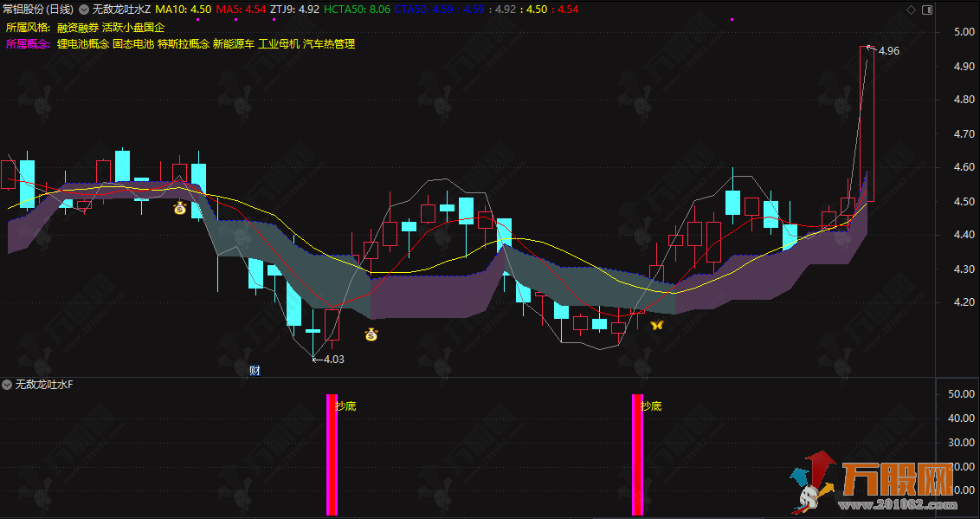980x519 pixels.
Task: Click the golden butterfly signal icon
Action: [655, 325]
